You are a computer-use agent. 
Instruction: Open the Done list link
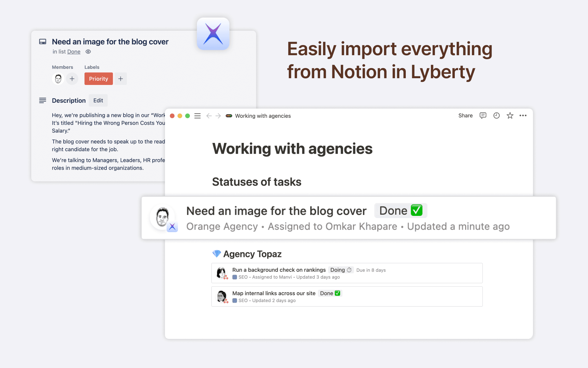pos(74,52)
